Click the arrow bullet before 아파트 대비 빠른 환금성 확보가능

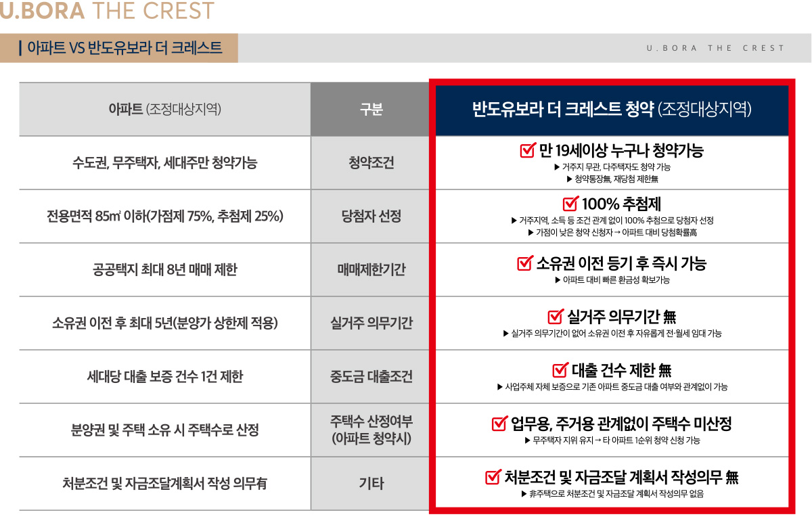557,279
